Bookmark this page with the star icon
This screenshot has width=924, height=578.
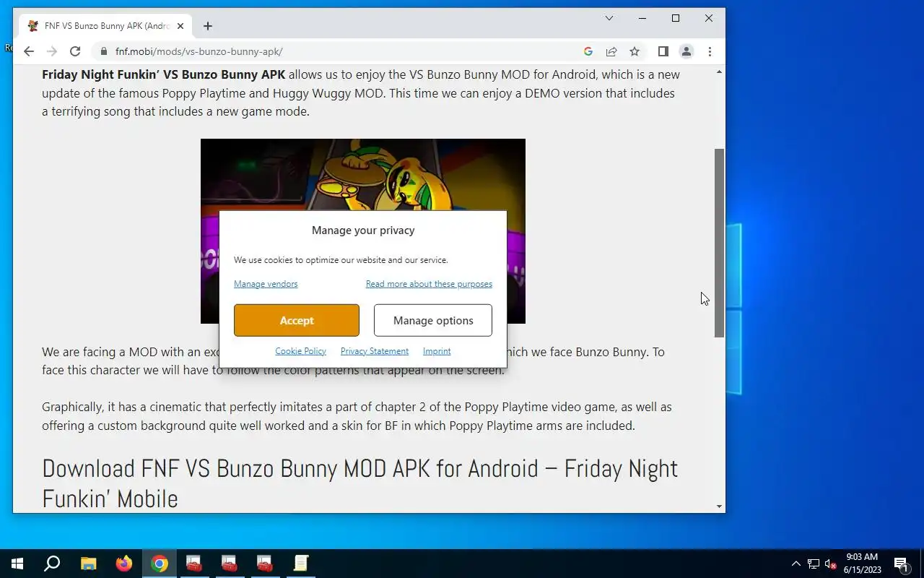[x=635, y=51]
